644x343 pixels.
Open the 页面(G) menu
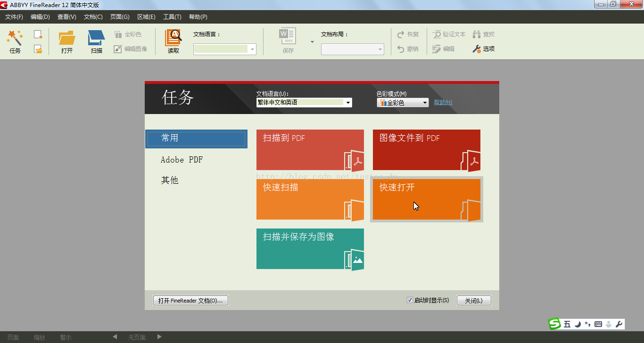120,17
